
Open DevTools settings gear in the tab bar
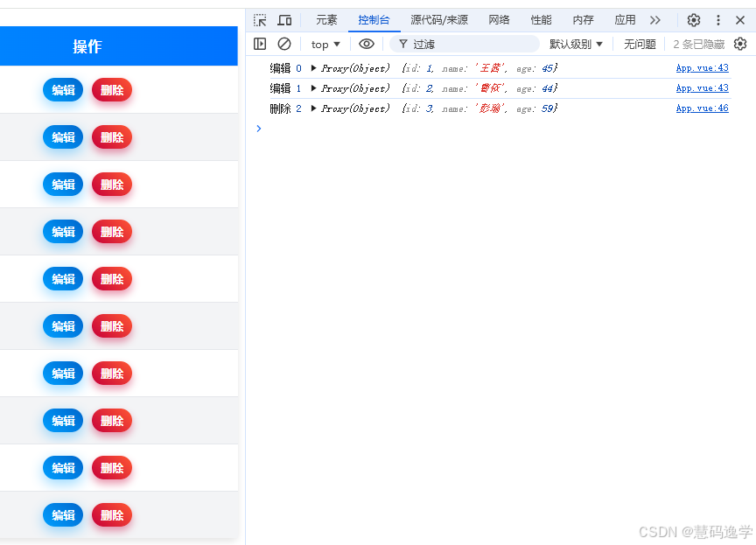coord(694,20)
